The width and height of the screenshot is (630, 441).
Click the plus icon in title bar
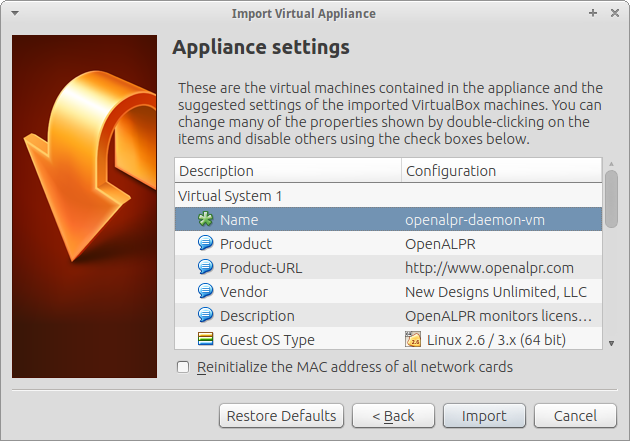pos(593,14)
